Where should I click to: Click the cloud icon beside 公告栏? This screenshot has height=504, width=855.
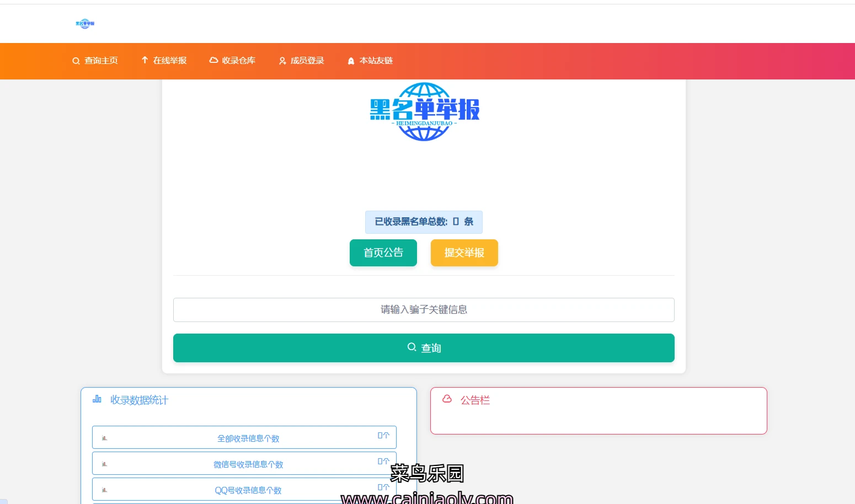[x=447, y=399]
